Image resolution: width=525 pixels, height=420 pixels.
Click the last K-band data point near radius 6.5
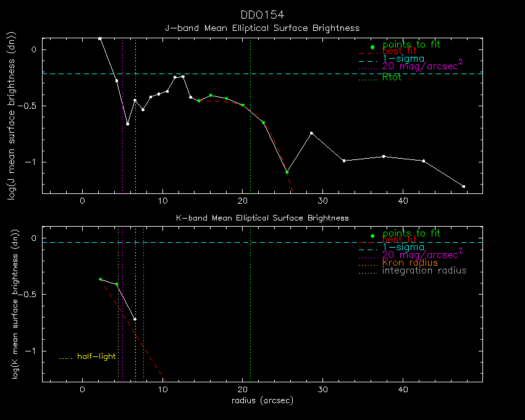tap(135, 319)
